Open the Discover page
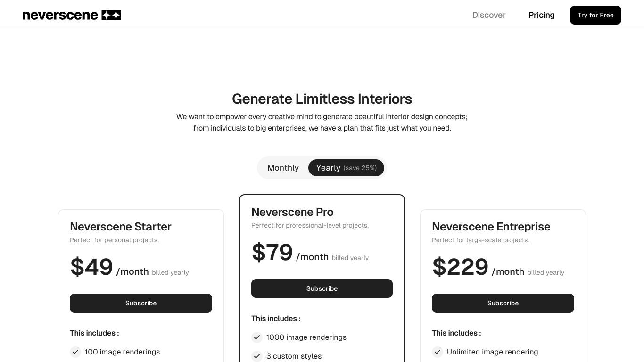The width and height of the screenshot is (644, 362). (489, 15)
